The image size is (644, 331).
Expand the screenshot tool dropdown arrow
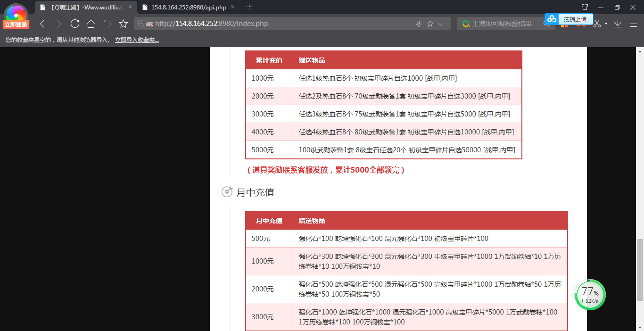(606, 24)
